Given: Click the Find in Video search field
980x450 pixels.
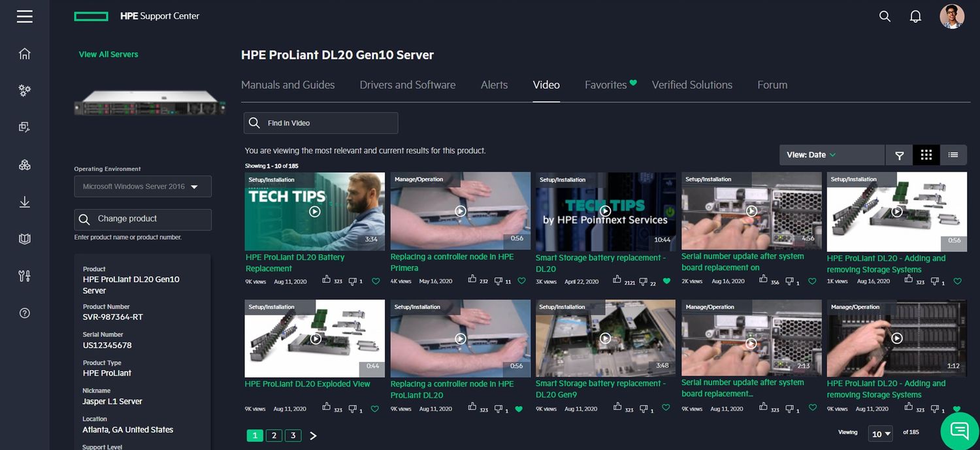Looking at the screenshot, I should pos(321,123).
